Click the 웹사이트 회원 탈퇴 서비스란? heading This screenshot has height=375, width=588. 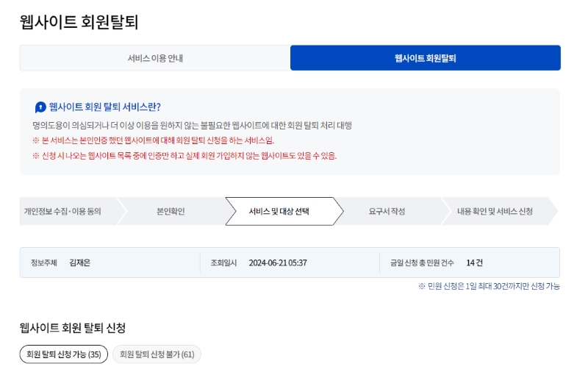pyautogui.click(x=104, y=107)
